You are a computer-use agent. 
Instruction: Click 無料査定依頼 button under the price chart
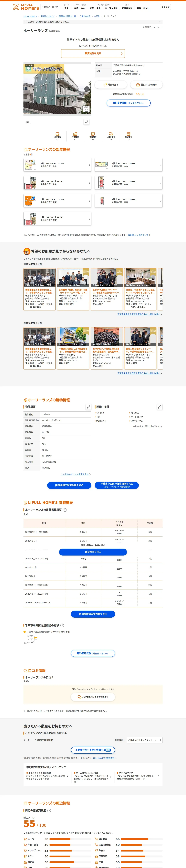93,653
